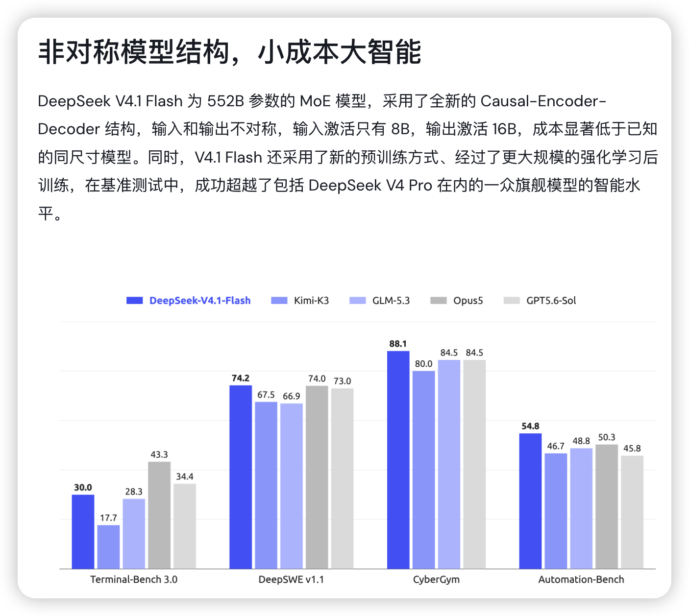Click the Opus5 bar in DeepSWE v1.1

click(317, 477)
